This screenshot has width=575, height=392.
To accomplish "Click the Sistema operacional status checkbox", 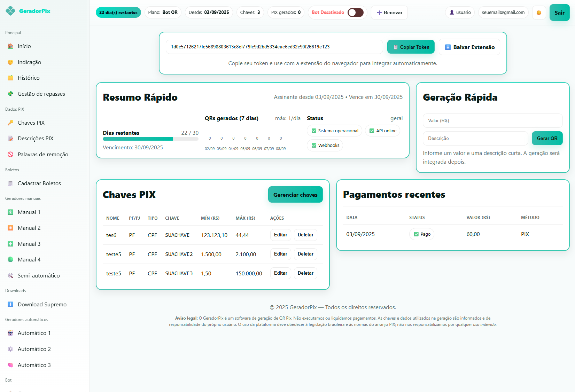I will point(314,131).
